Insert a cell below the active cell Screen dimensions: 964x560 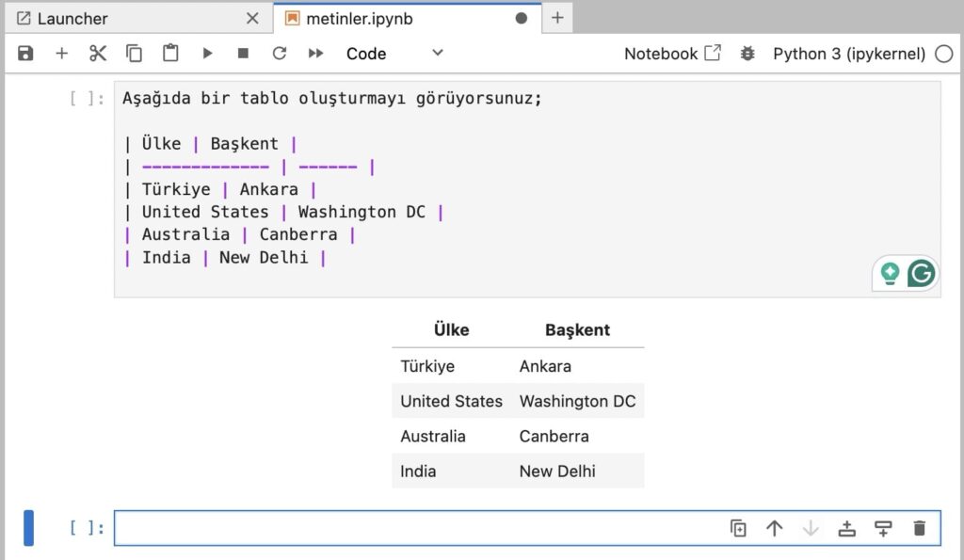(883, 528)
